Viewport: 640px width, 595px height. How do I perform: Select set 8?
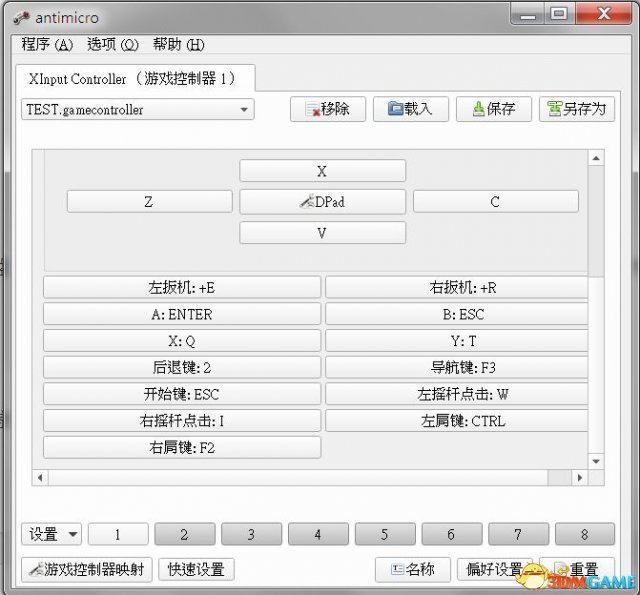585,534
